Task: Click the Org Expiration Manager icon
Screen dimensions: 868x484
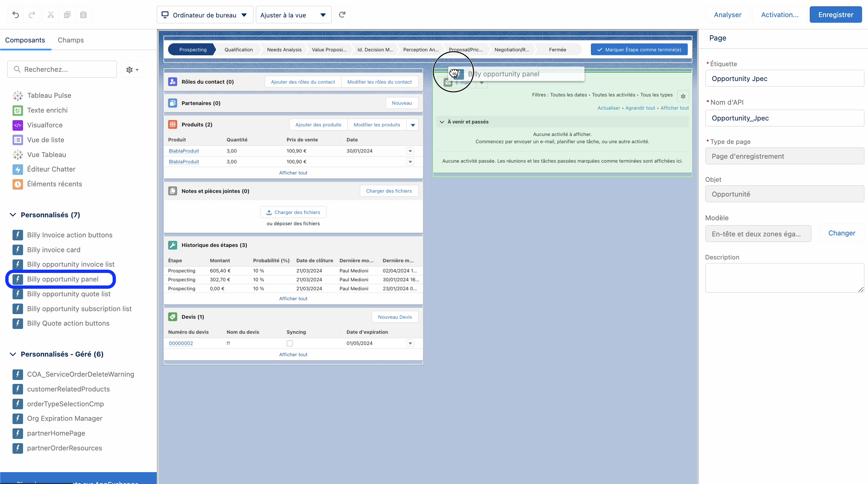Action: pos(17,418)
